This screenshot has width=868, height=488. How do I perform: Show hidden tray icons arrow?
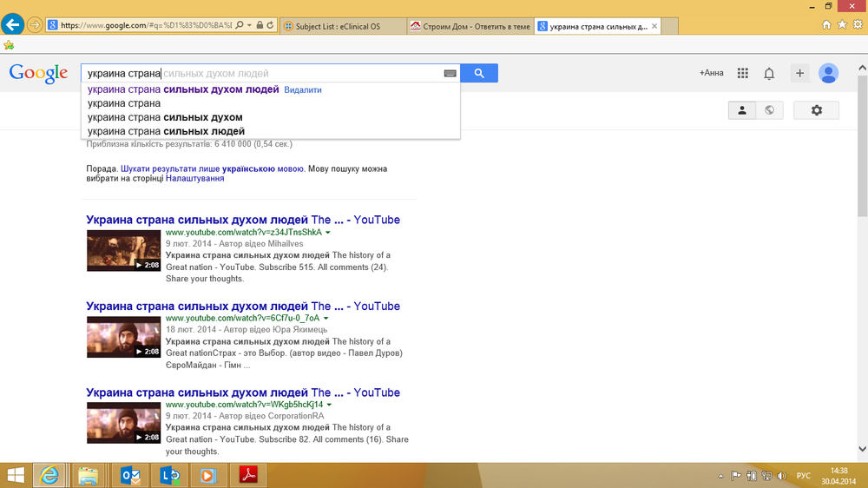click(720, 476)
